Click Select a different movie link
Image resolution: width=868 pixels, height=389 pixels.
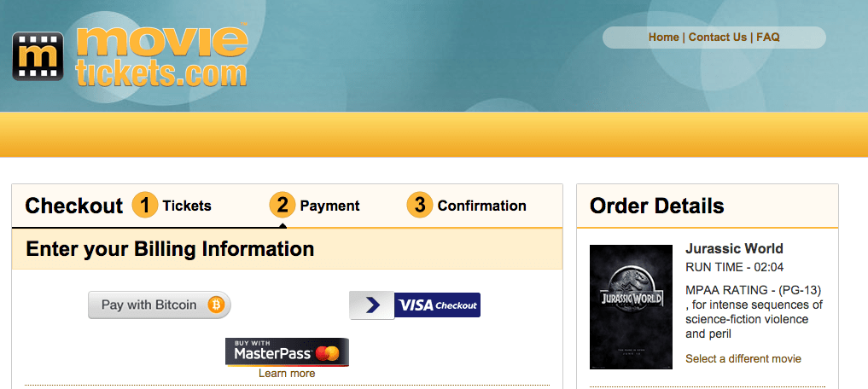point(743,358)
